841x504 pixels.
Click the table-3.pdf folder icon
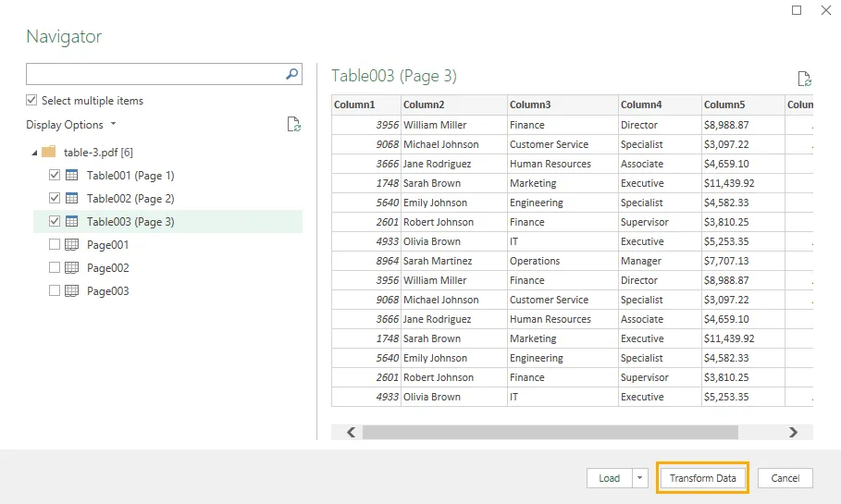[x=49, y=152]
